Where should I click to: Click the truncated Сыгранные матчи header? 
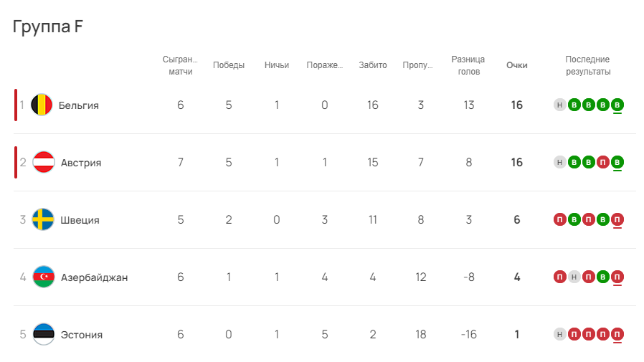(x=180, y=65)
